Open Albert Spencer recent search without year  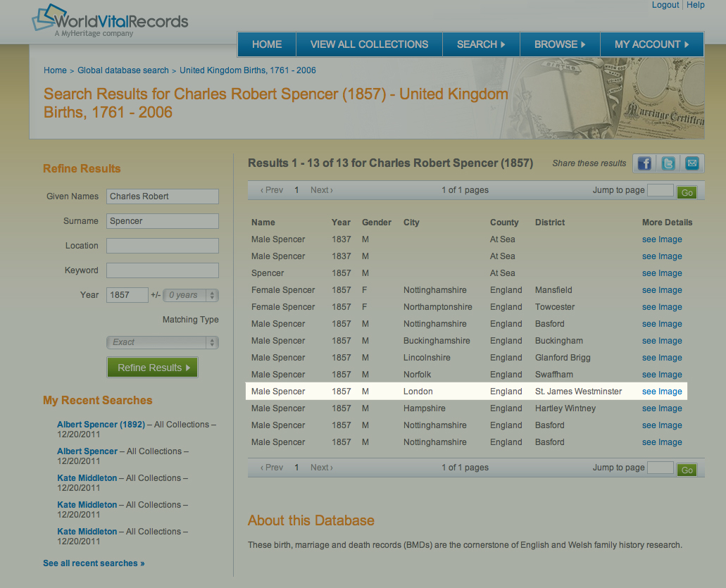point(87,451)
